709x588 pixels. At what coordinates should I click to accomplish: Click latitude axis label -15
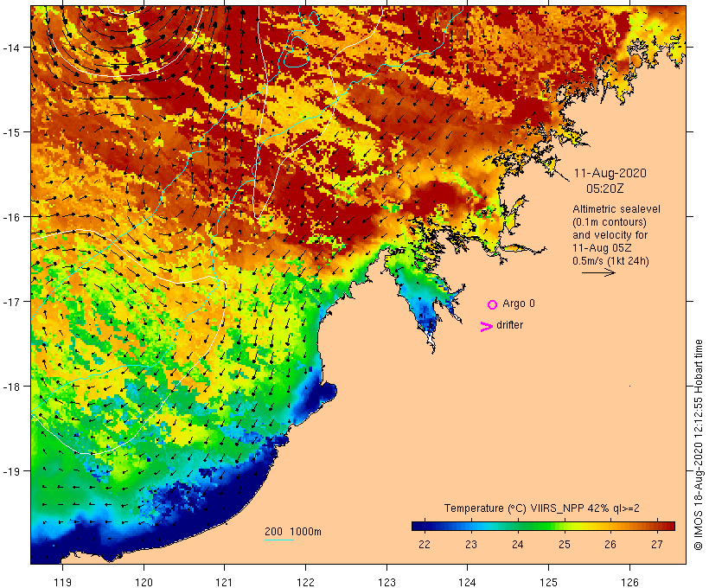(x=10, y=132)
